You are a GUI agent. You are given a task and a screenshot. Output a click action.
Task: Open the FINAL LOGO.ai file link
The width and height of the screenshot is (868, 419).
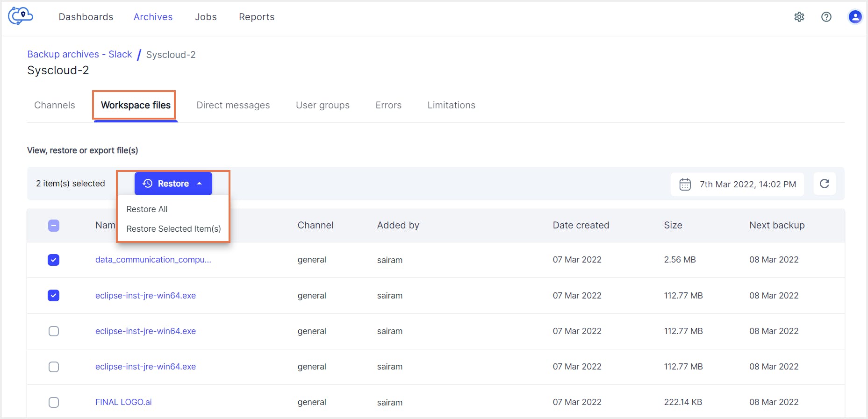(x=123, y=402)
